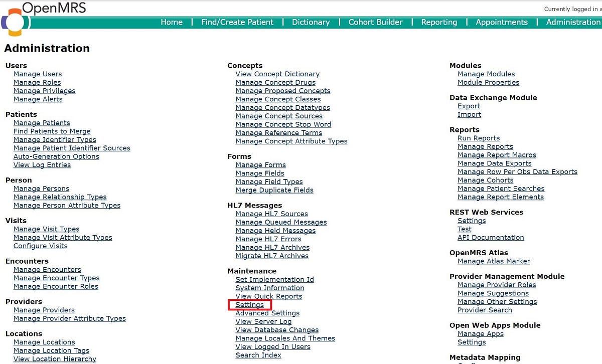Click API Documentation under REST Web Services
Screen dimensions: 602x364
pos(491,237)
